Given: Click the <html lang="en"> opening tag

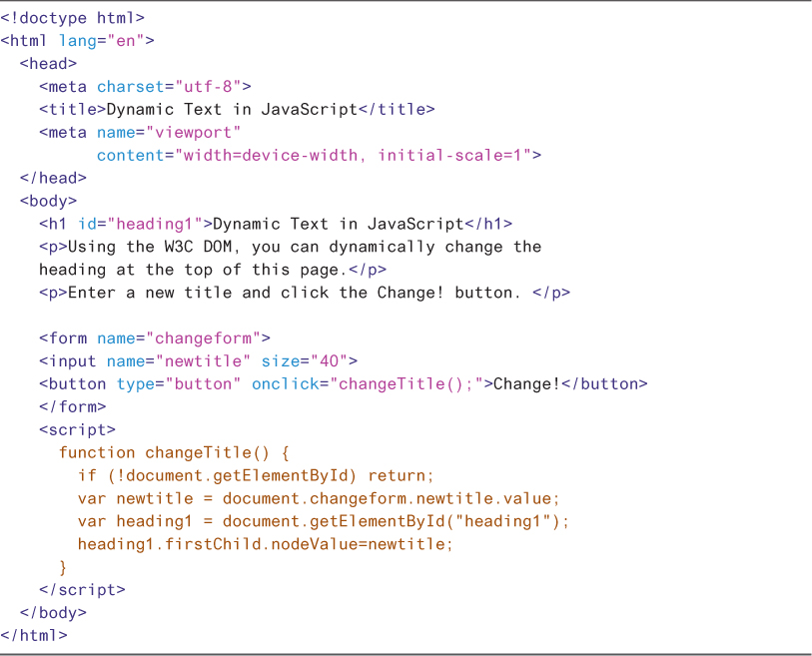Looking at the screenshot, I should [78, 41].
